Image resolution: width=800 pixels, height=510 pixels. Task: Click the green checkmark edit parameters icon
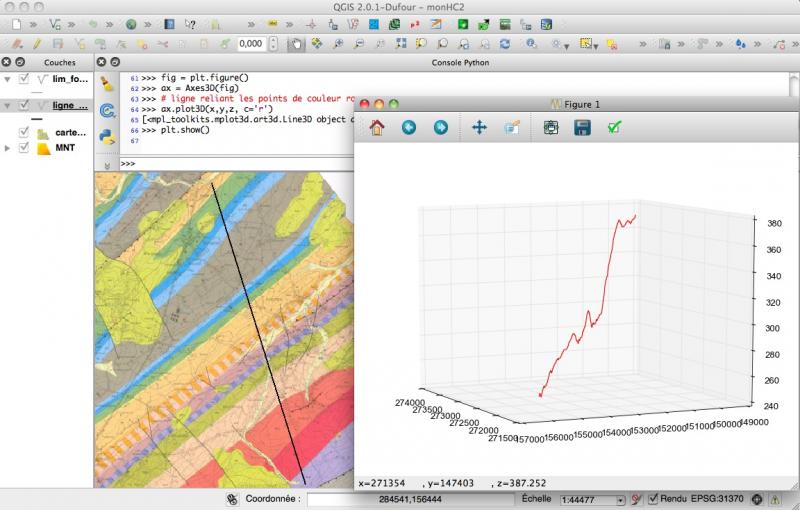[615, 128]
